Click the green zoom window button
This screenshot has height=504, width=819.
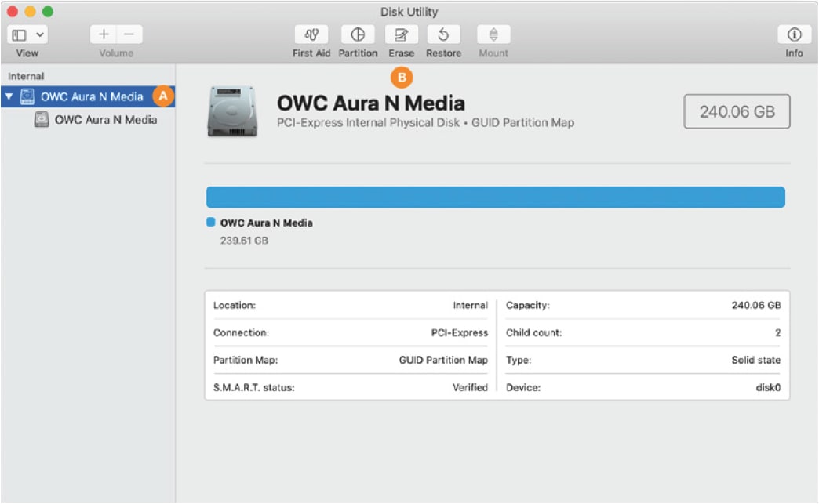tap(47, 12)
